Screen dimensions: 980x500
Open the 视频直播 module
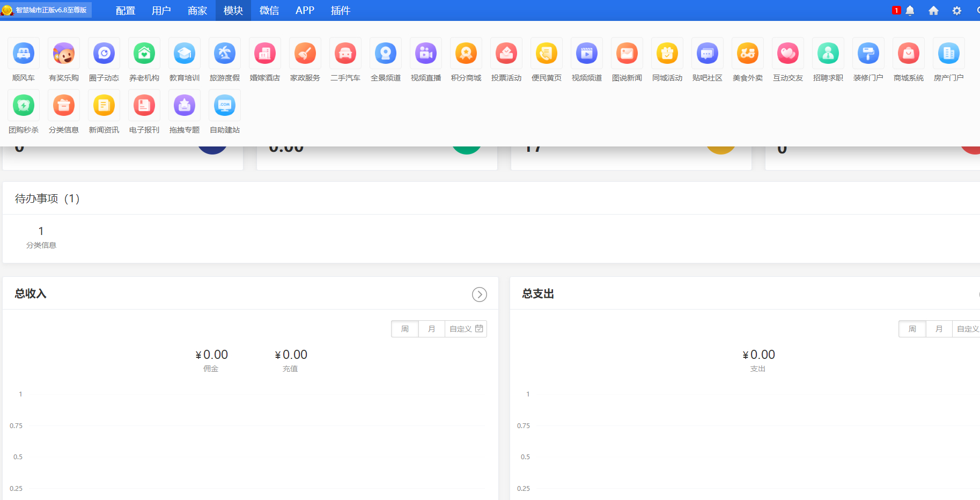click(x=426, y=60)
